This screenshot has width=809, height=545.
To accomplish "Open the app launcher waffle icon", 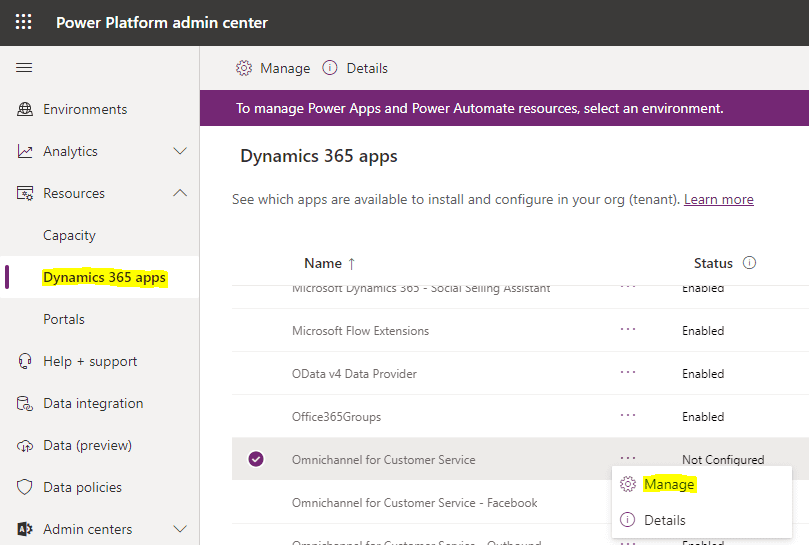I will [23, 22].
